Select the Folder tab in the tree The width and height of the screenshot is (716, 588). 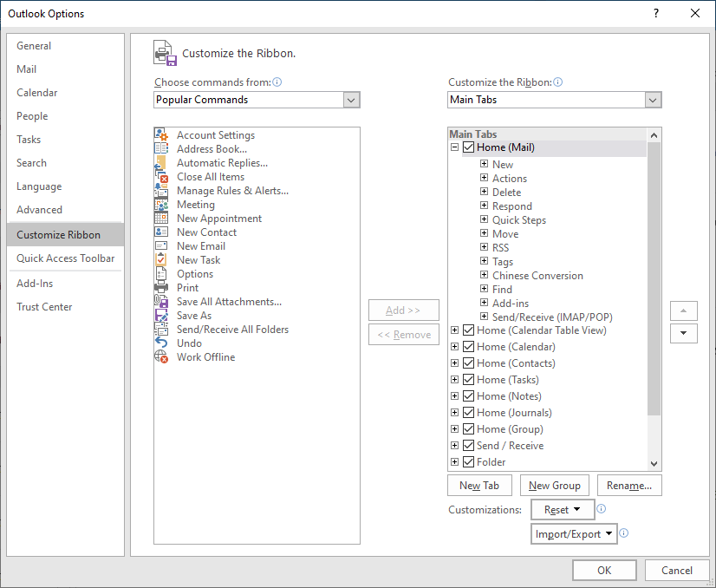click(491, 462)
